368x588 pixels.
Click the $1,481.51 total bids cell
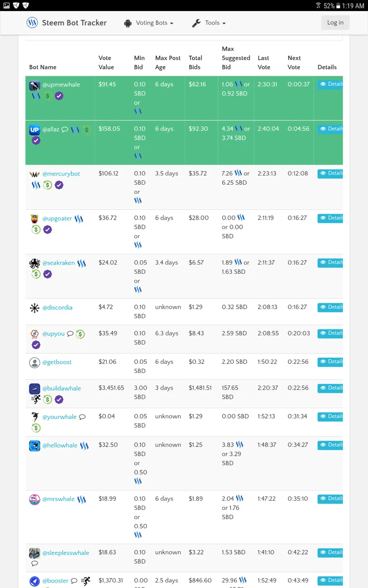[200, 388]
